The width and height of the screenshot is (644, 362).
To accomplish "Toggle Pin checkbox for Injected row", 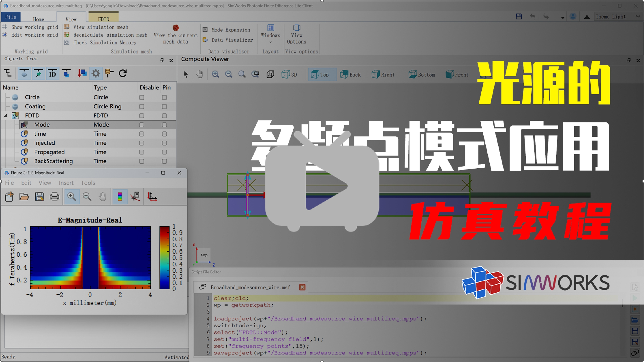I will (x=164, y=143).
